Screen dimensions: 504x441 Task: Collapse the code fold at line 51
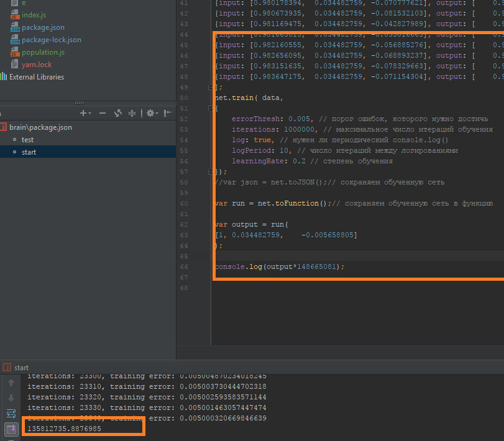[211, 109]
